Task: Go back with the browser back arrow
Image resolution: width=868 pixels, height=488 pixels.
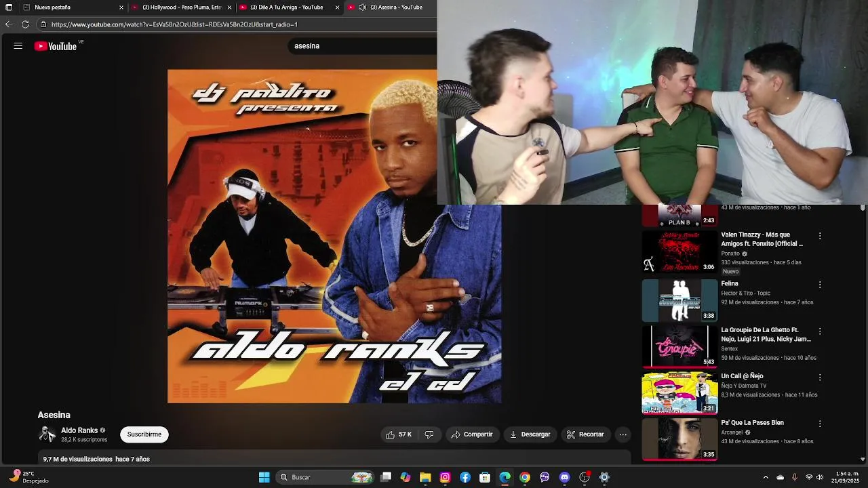Action: tap(9, 24)
